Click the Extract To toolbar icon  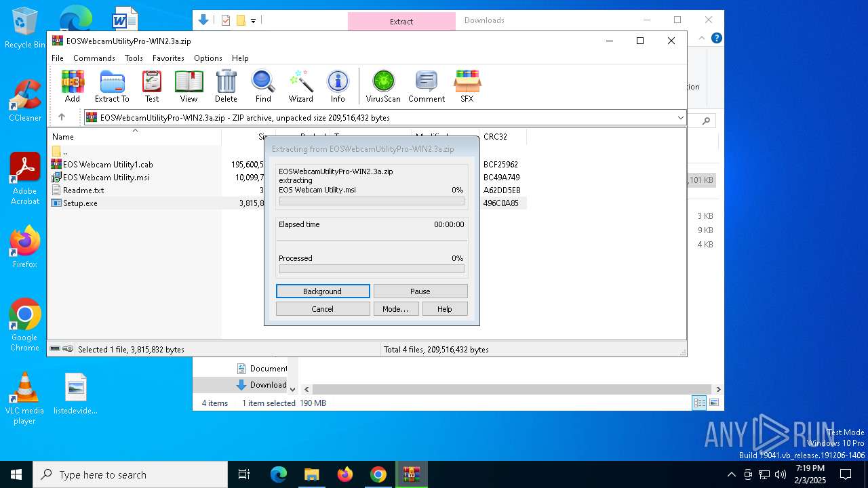tap(112, 86)
